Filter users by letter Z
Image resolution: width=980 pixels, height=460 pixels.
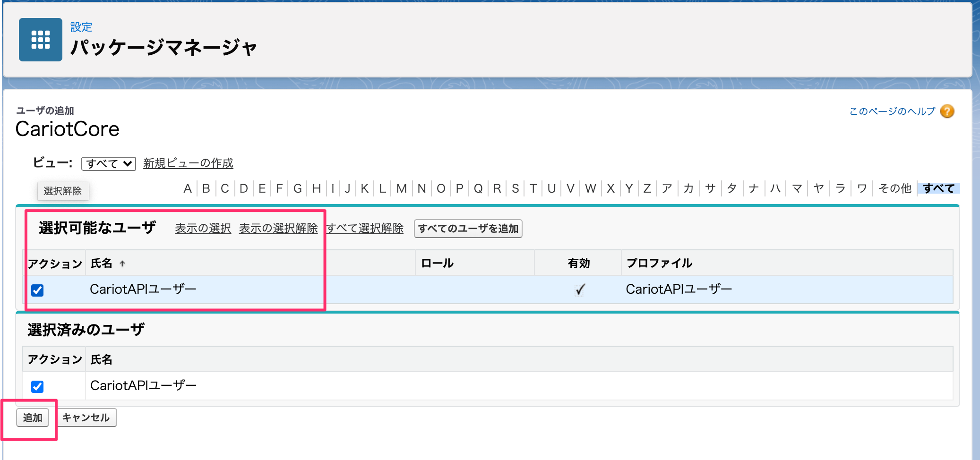click(647, 188)
